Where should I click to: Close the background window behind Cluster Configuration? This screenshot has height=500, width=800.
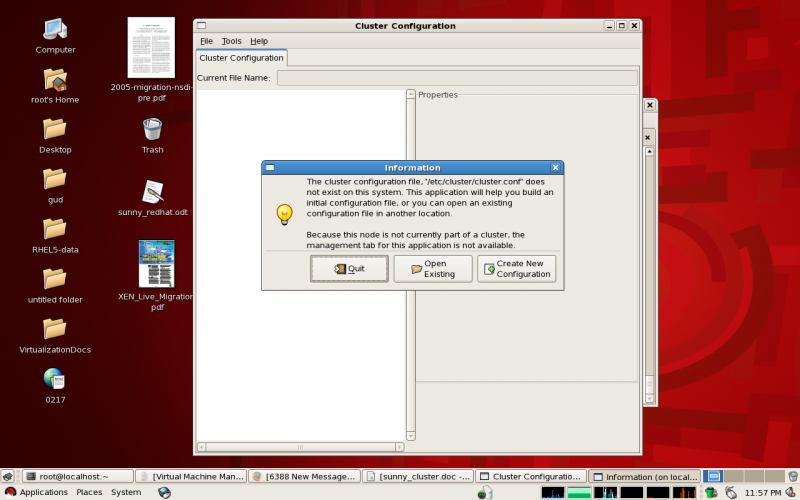click(649, 105)
